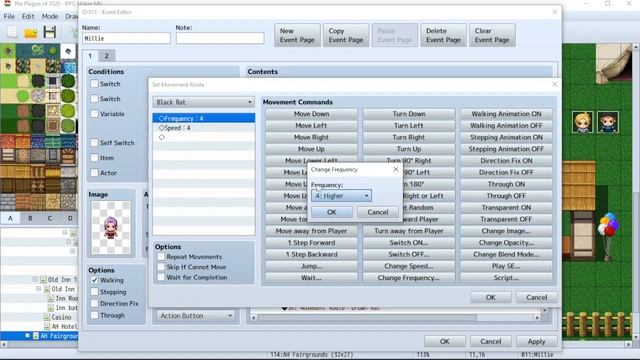Check Repeat Movements option

tap(161, 257)
